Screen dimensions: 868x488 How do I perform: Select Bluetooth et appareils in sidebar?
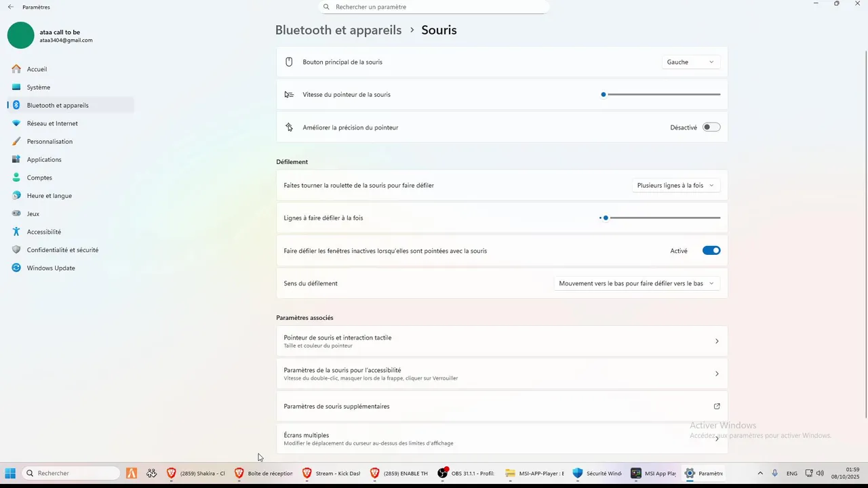tap(71, 105)
